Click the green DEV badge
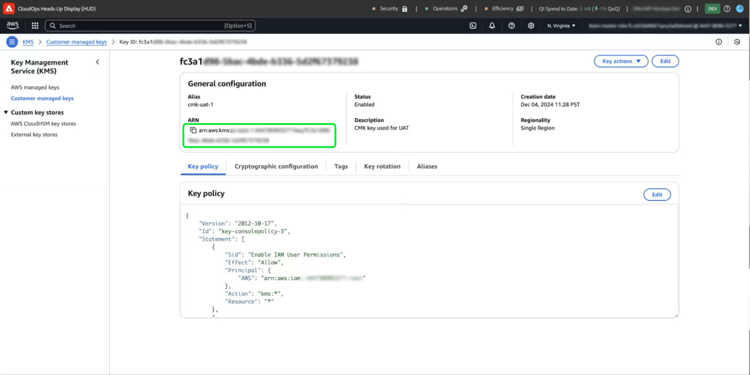 (712, 9)
